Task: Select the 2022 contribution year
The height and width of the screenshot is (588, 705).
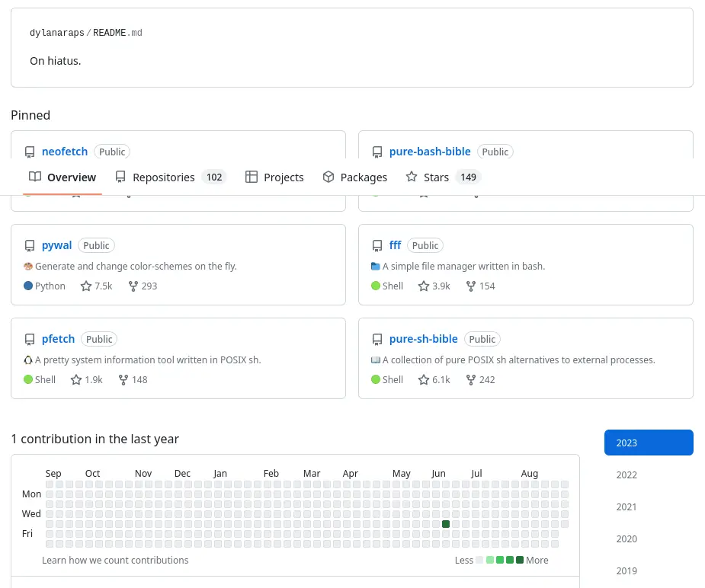Action: (649, 475)
